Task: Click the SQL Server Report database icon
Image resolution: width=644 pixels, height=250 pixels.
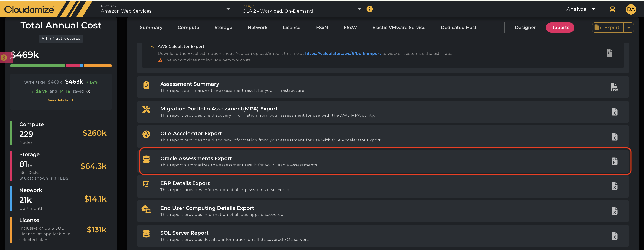Action: coord(146,234)
